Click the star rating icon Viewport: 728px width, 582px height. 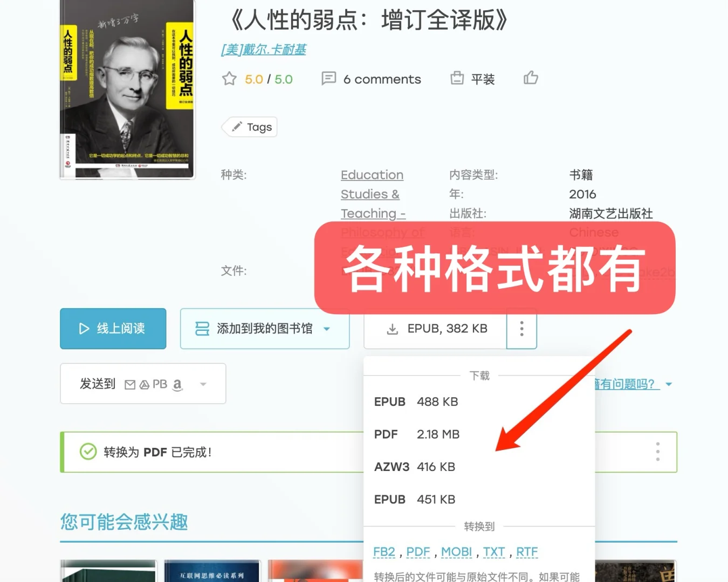point(229,79)
